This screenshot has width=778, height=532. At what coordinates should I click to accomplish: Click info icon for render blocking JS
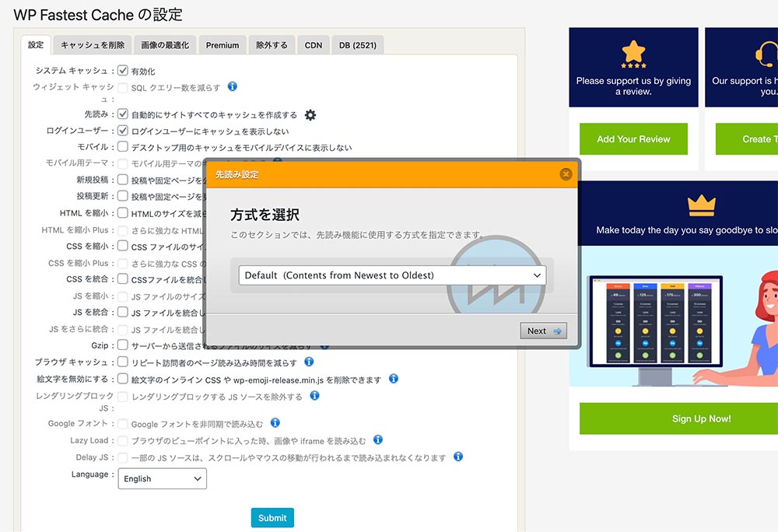point(314,396)
